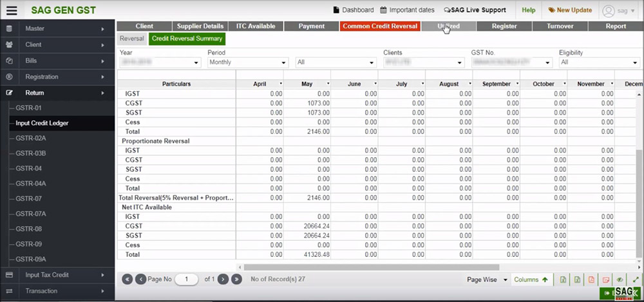Open SAG Live Support link
This screenshot has height=302, width=644.
pyautogui.click(x=475, y=10)
